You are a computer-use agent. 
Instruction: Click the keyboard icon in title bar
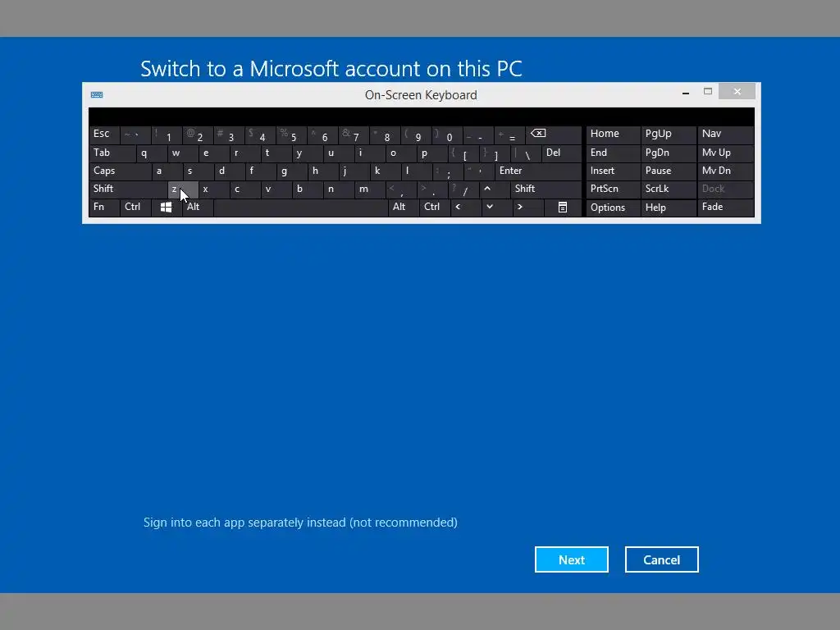coord(97,95)
